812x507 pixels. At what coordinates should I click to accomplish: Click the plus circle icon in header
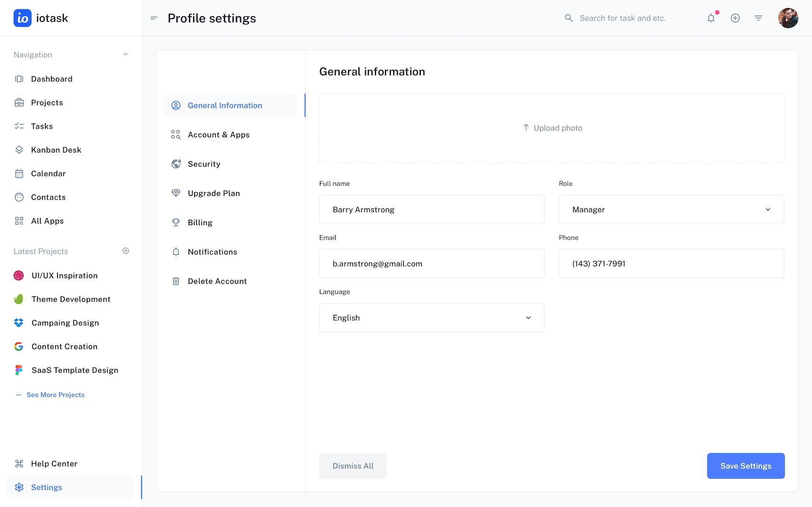735,18
